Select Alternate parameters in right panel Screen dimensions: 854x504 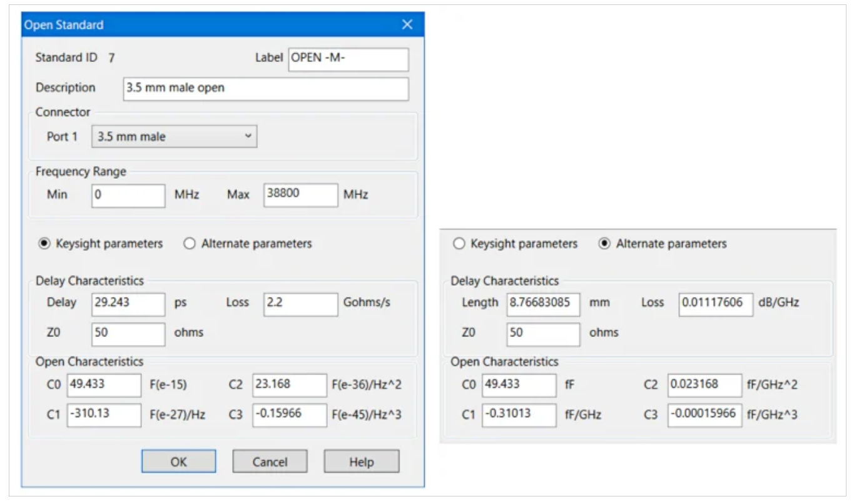[663, 244]
